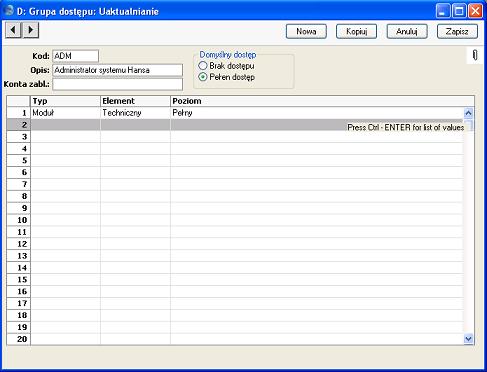Close the Grupa dostępu window
Viewport: 487px width, 372px height.
[475, 11]
